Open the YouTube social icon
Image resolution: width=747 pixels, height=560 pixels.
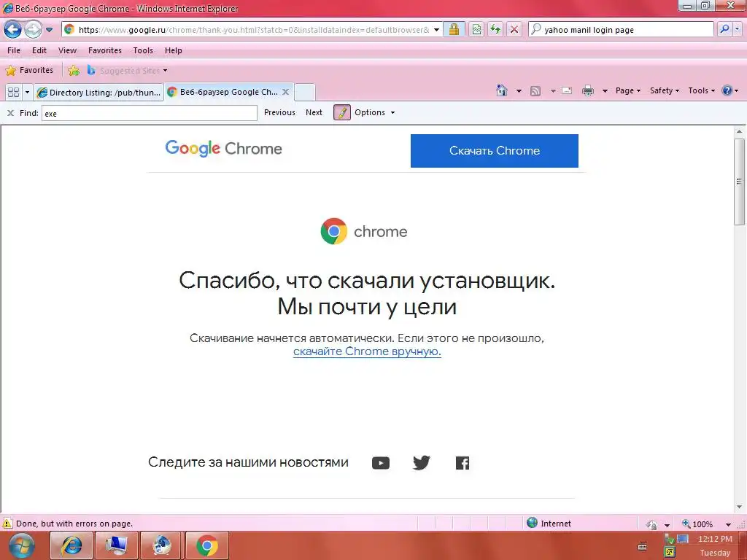(381, 463)
